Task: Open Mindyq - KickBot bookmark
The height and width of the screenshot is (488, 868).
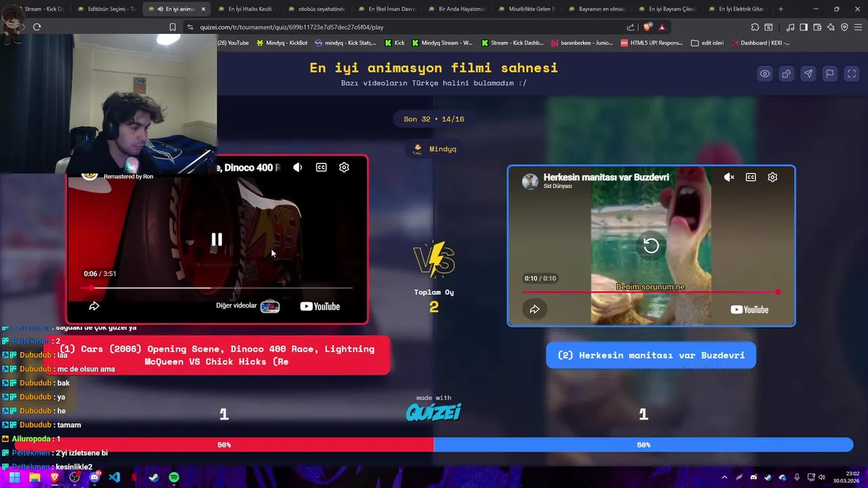Action: click(x=281, y=43)
